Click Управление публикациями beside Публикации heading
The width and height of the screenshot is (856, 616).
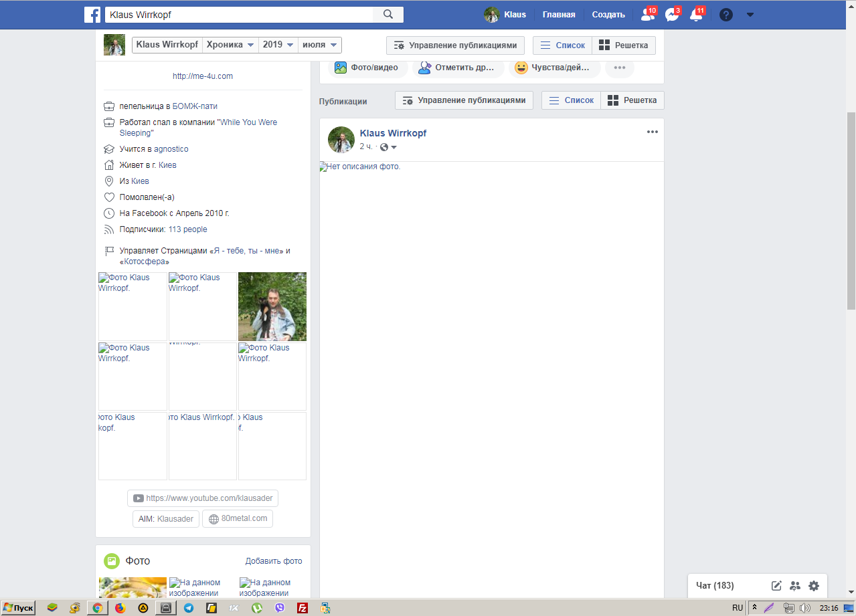point(464,100)
